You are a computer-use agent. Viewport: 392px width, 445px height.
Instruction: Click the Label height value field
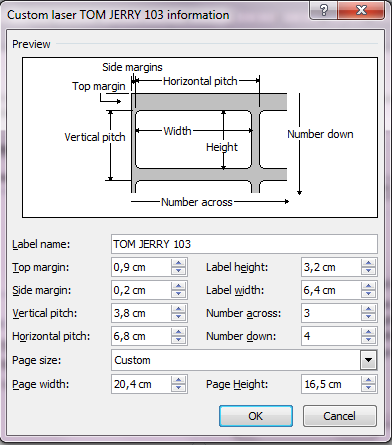click(331, 267)
